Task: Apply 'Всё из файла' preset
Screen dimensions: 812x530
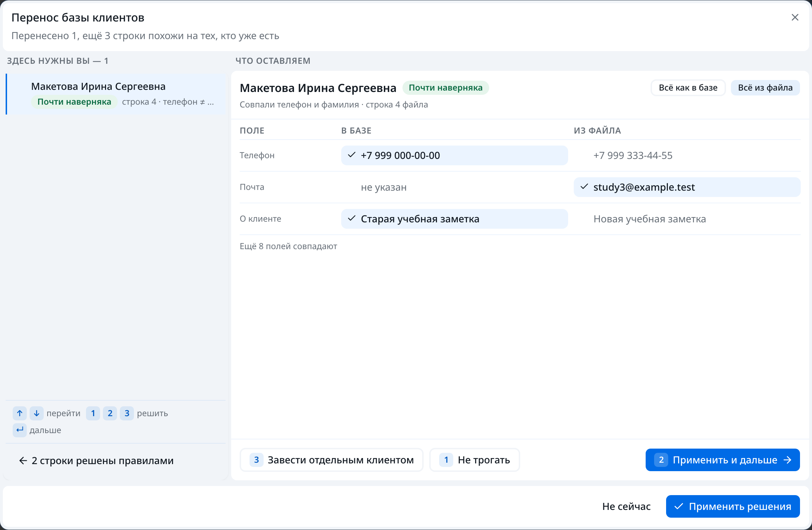Action: 765,88
